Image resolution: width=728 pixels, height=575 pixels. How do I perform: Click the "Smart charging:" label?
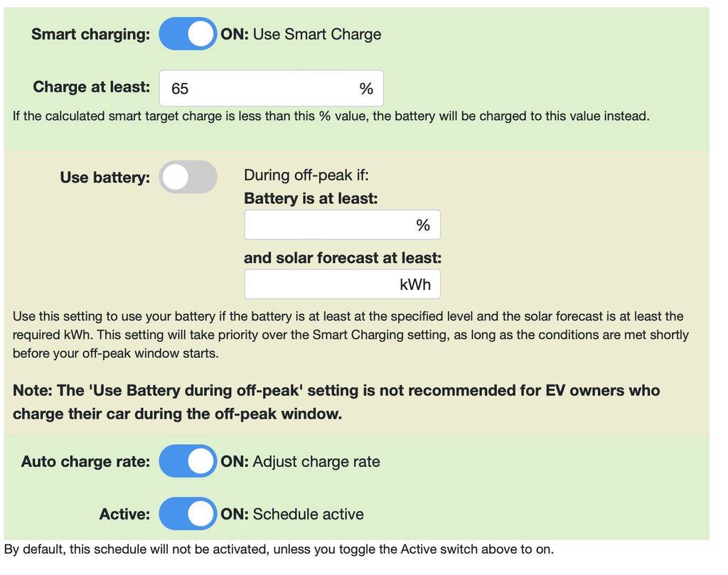(x=90, y=35)
